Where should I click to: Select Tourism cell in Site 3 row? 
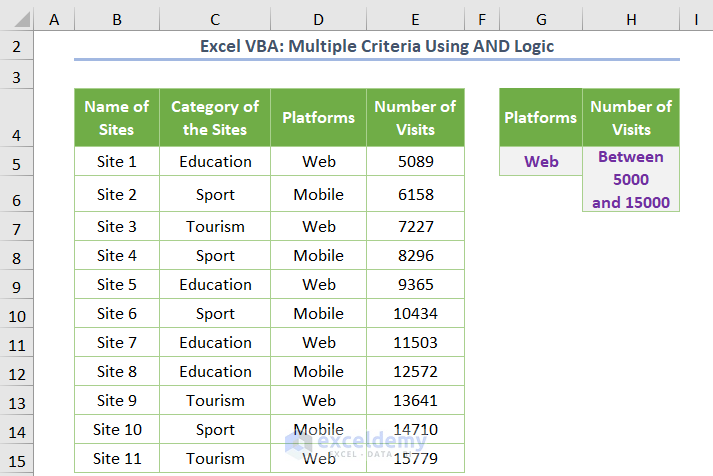point(215,226)
